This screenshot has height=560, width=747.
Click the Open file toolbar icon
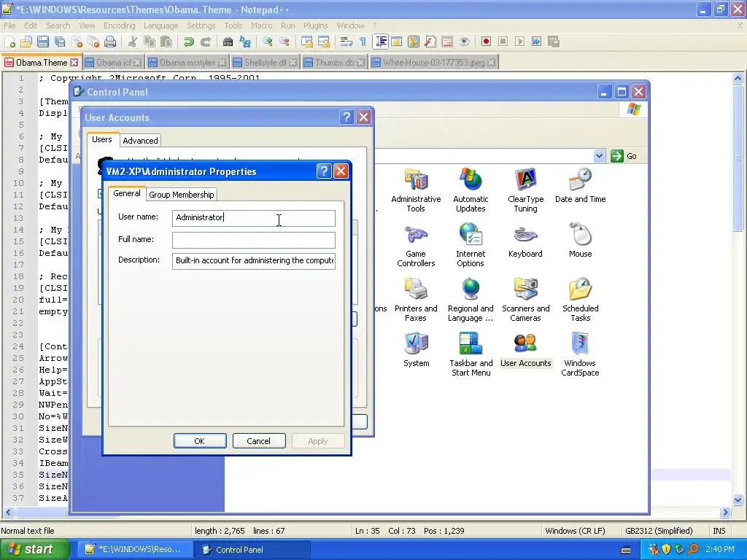[x=26, y=42]
